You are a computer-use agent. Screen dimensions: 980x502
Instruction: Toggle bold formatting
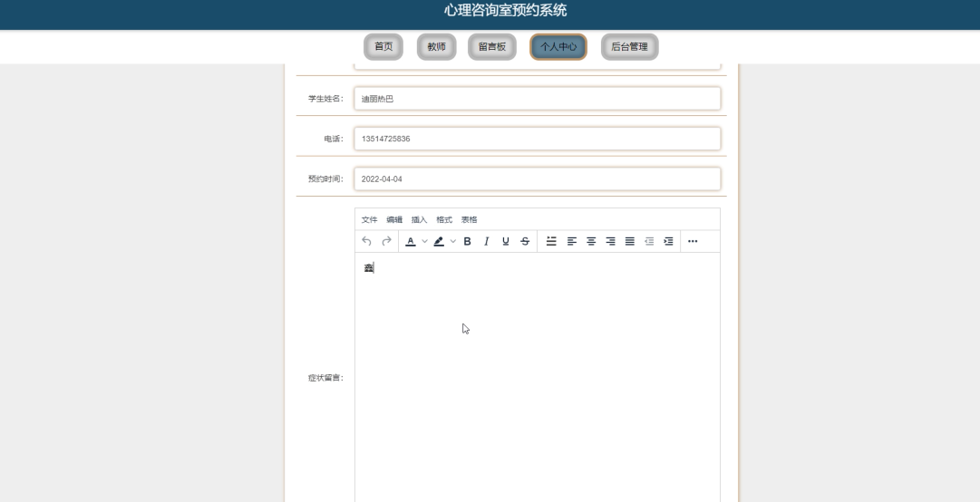click(x=467, y=241)
